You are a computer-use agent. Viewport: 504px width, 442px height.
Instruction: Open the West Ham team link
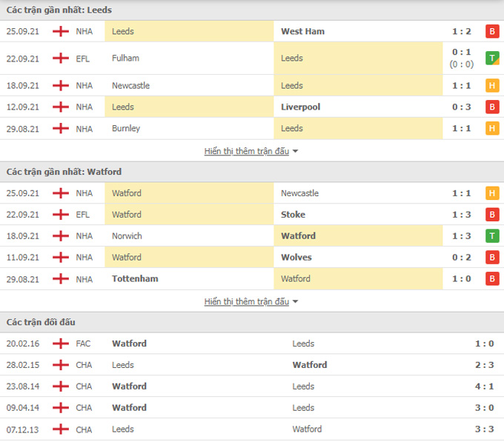[303, 31]
